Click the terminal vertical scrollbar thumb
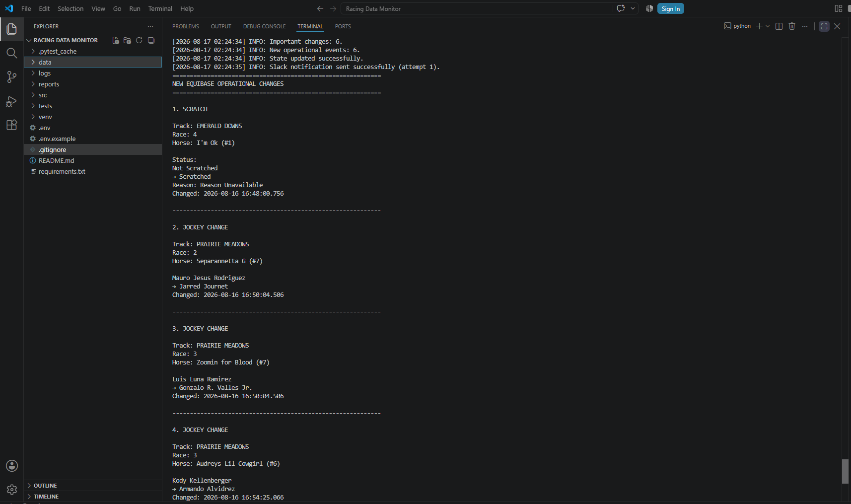The width and height of the screenshot is (851, 504). pyautogui.click(x=846, y=471)
